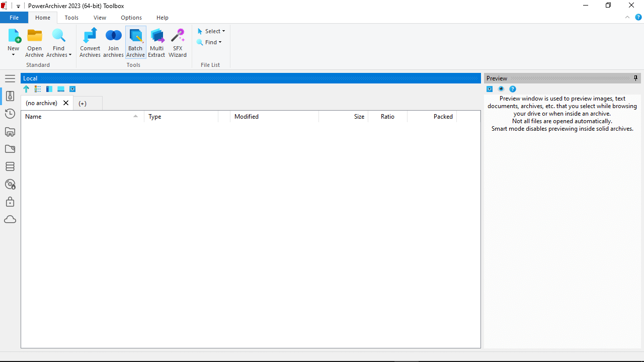This screenshot has height=362, width=644.
Task: Launch the SFX Wizard
Action: pyautogui.click(x=178, y=43)
